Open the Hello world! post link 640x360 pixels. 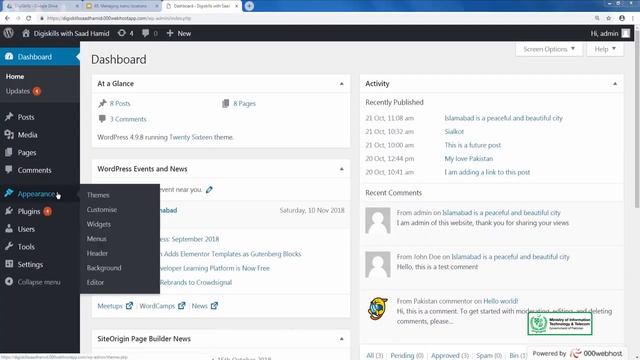coord(500,301)
